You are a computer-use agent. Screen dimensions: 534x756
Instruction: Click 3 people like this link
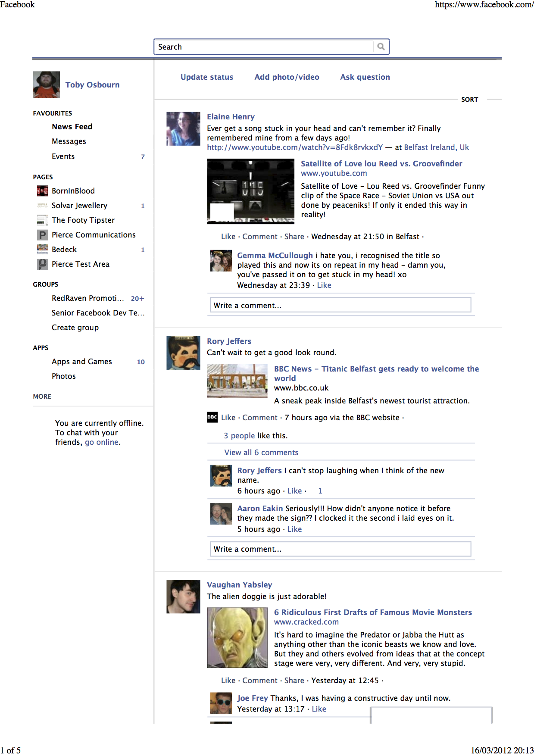239,436
